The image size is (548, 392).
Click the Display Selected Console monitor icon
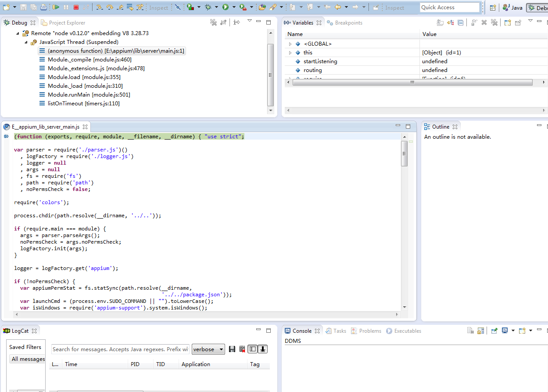coord(505,331)
